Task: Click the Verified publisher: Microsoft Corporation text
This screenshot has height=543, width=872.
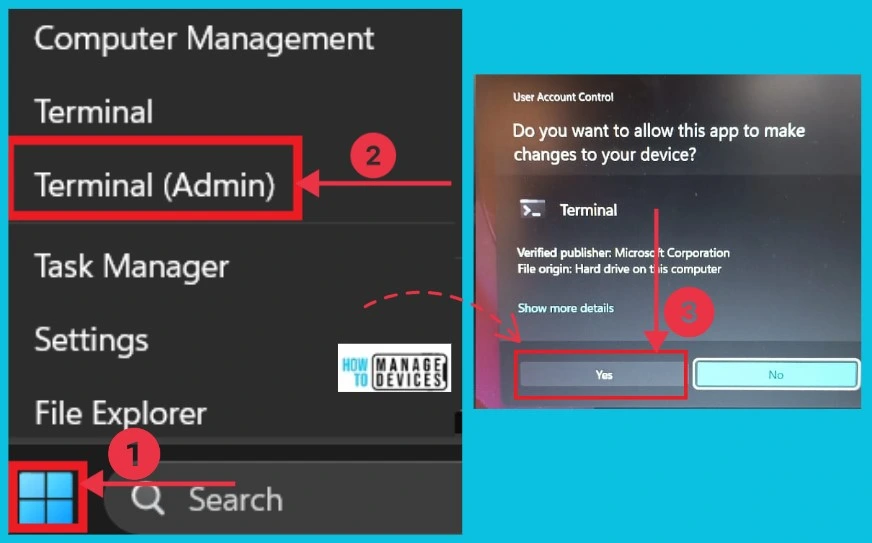Action: [x=623, y=253]
